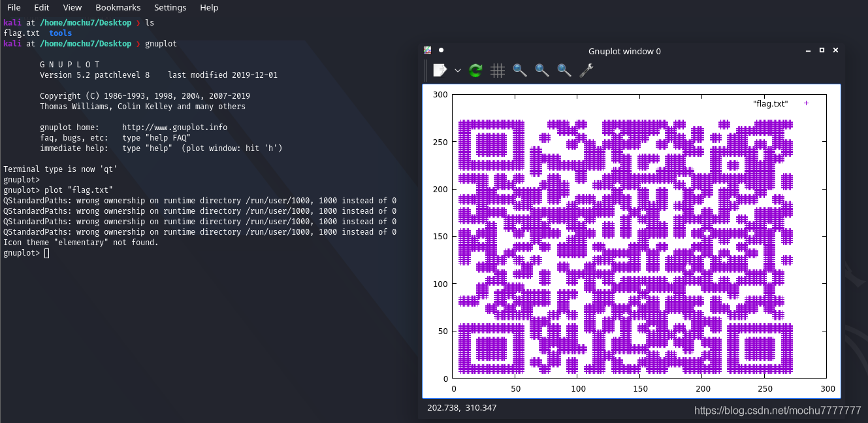
Task: Click the first magnifier zoom icon
Action: [520, 70]
